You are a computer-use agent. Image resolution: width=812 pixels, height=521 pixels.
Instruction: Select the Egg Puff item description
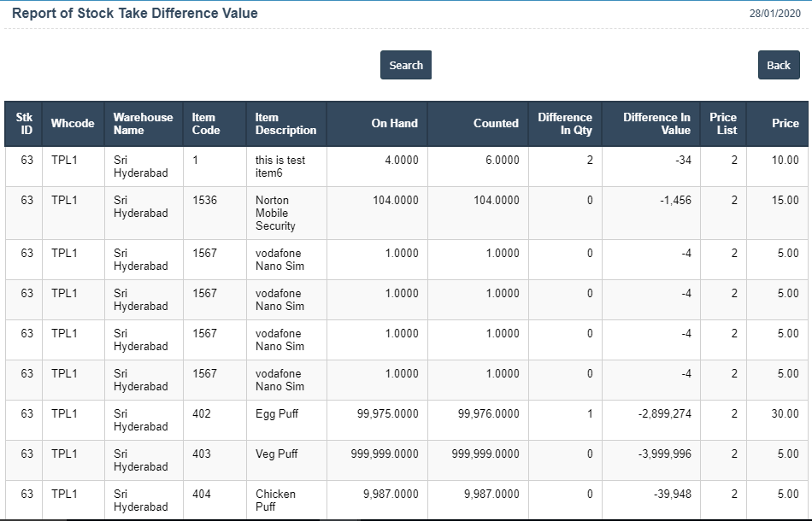[276, 413]
